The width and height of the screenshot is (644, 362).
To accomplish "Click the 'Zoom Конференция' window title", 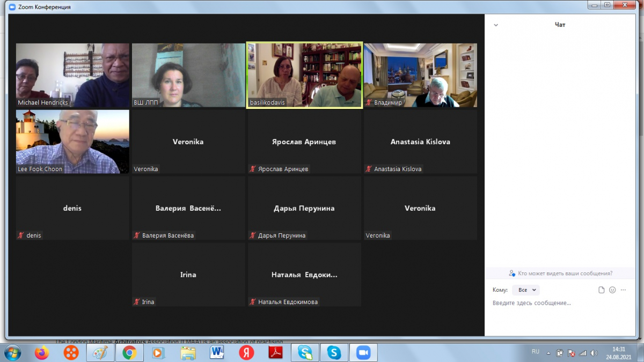I will tap(44, 7).
